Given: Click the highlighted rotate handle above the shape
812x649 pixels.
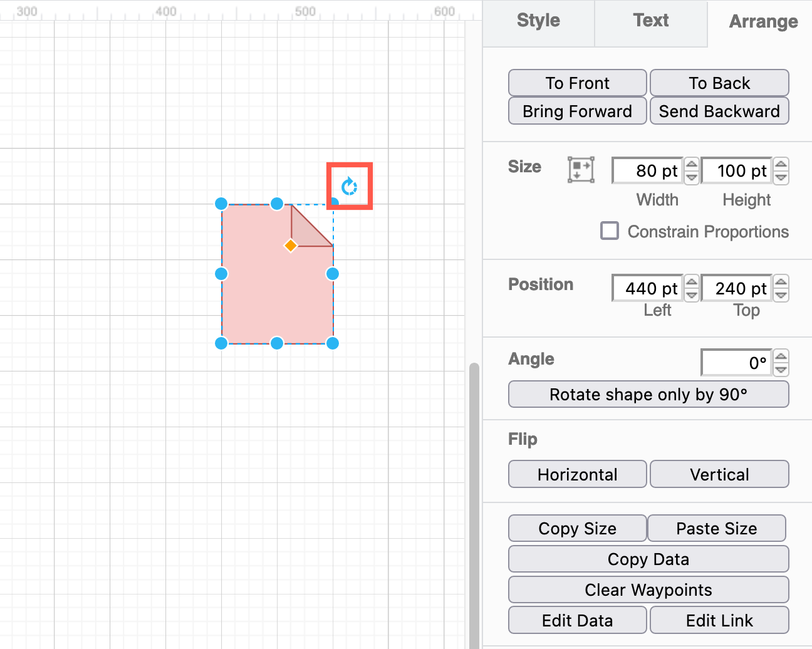Looking at the screenshot, I should [349, 185].
